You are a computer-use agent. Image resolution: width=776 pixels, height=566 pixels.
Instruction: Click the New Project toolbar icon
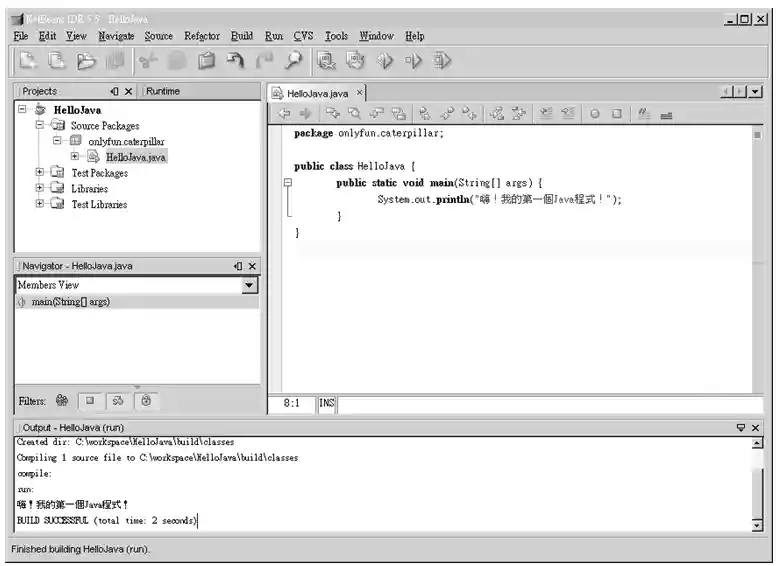[x=56, y=61]
